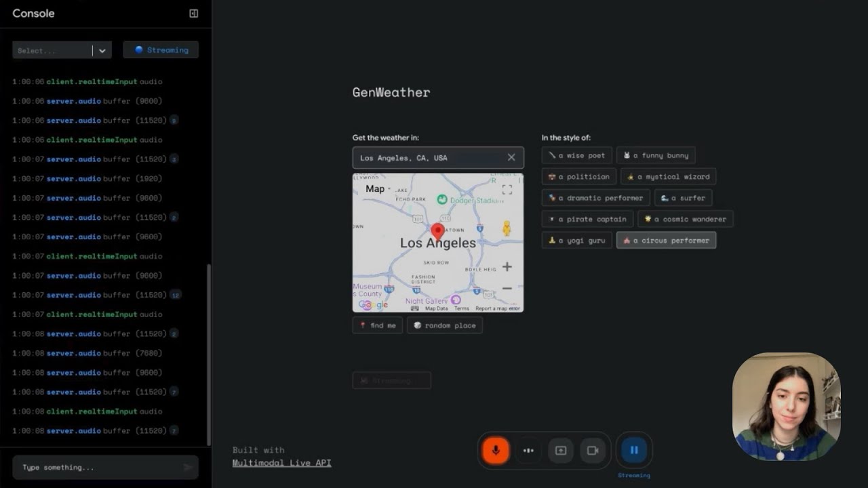This screenshot has width=868, height=488.
Task: Mute the orange microphone button
Action: [x=496, y=450]
